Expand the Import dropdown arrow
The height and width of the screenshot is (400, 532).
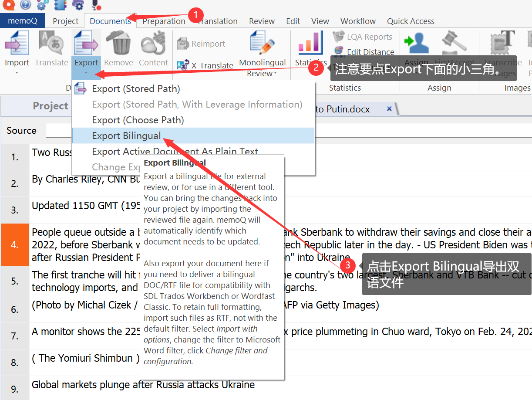[17, 73]
